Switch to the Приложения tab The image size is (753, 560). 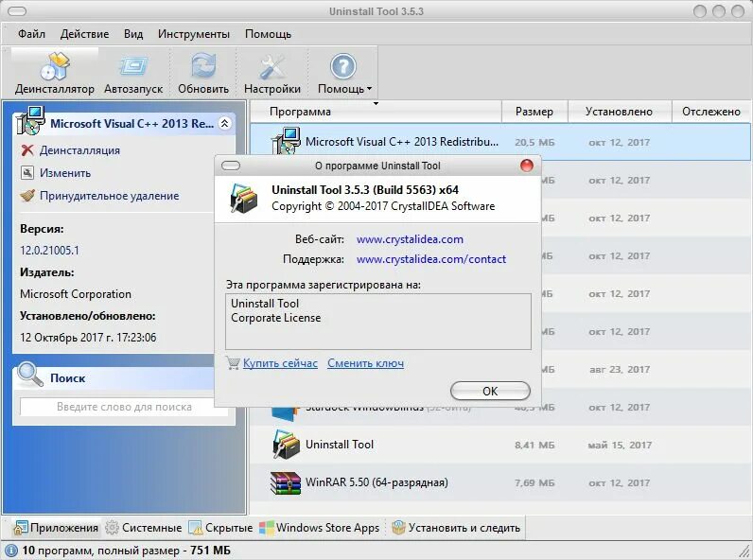click(x=56, y=528)
